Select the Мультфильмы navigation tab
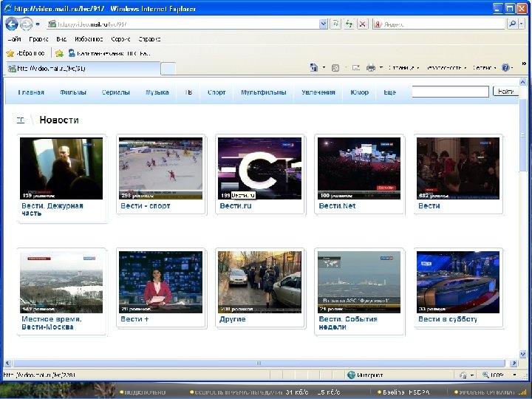This screenshot has width=532, height=399. 263,92
